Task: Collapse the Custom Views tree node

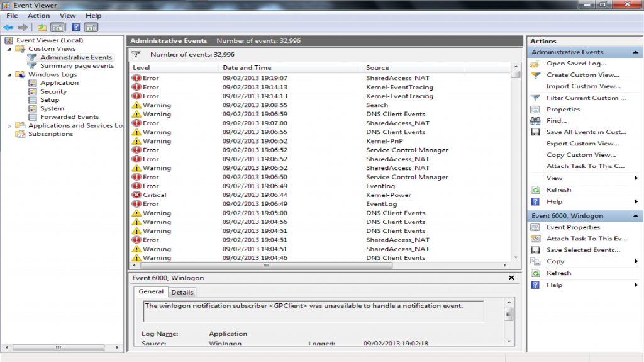Action: [9, 49]
